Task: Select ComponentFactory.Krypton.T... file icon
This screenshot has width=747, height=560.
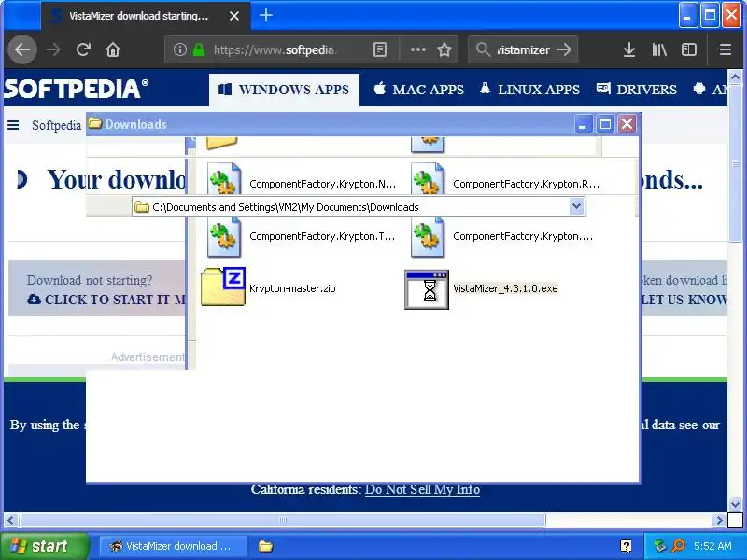Action: (x=224, y=237)
